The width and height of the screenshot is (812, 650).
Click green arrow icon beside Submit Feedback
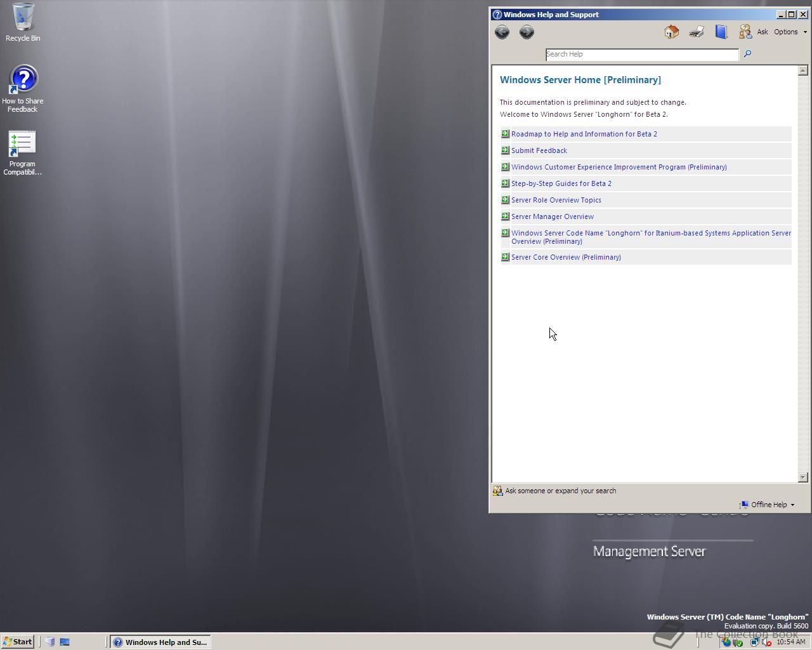point(505,150)
